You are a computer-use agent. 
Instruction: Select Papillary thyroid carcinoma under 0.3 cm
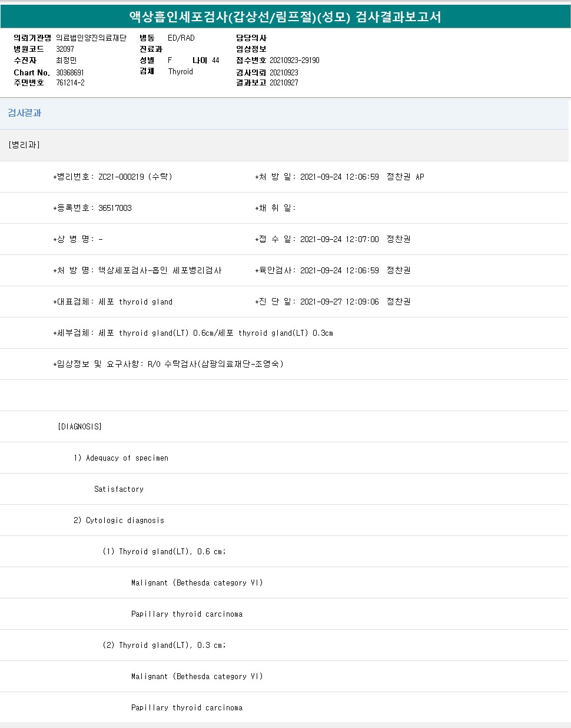(x=187, y=707)
